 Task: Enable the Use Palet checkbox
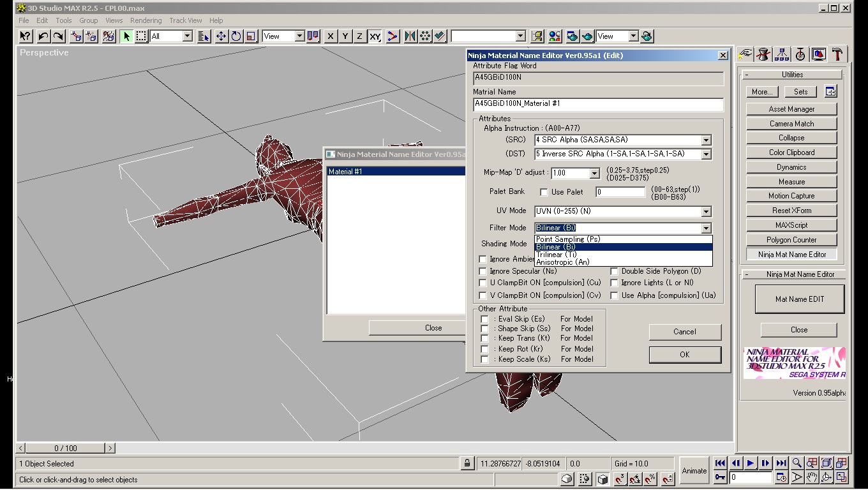544,192
